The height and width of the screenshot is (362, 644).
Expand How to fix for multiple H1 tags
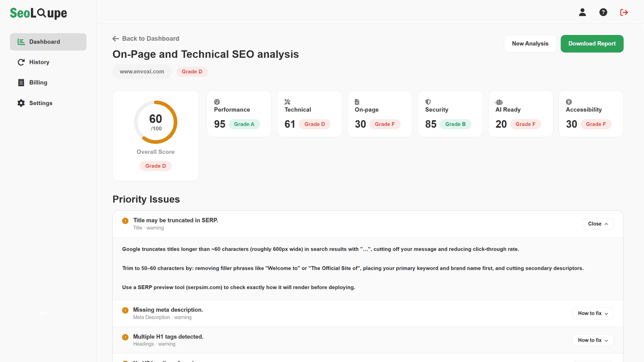click(x=593, y=340)
